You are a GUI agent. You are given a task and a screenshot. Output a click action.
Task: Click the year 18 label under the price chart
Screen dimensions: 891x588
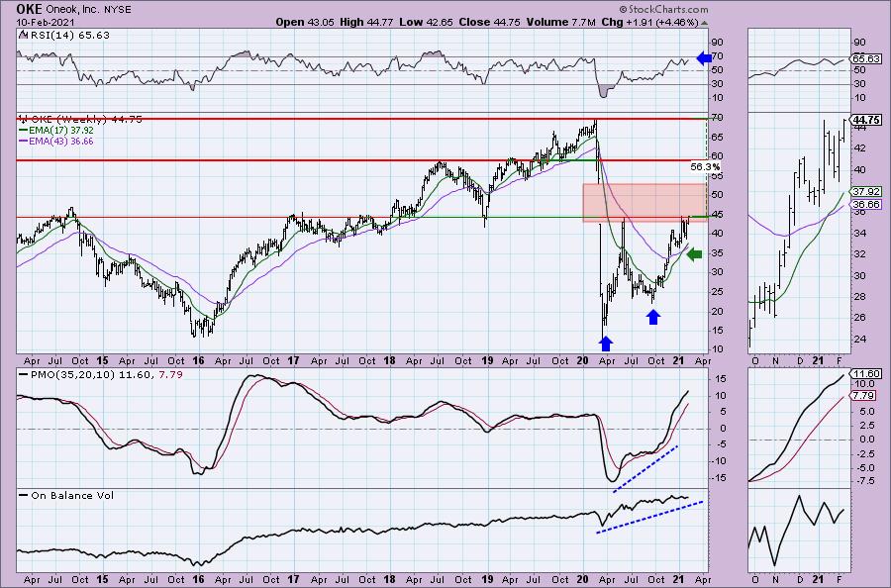pyautogui.click(x=389, y=360)
